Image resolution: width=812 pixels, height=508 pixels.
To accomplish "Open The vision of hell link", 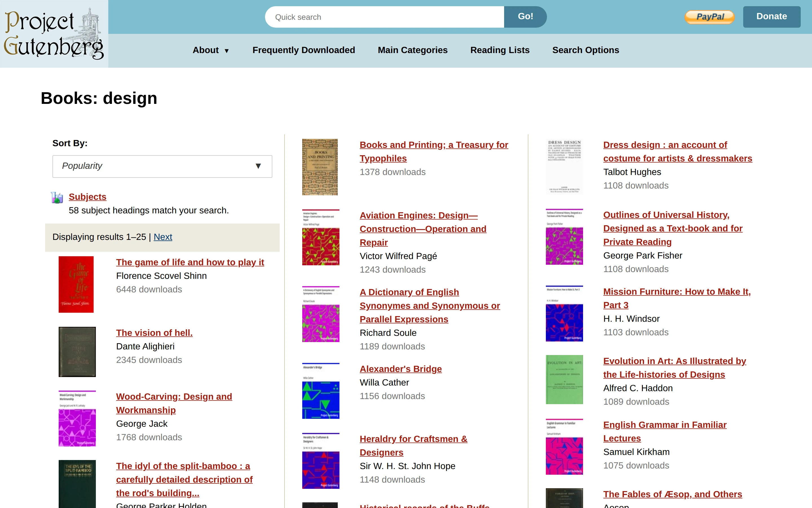I will [x=154, y=333].
